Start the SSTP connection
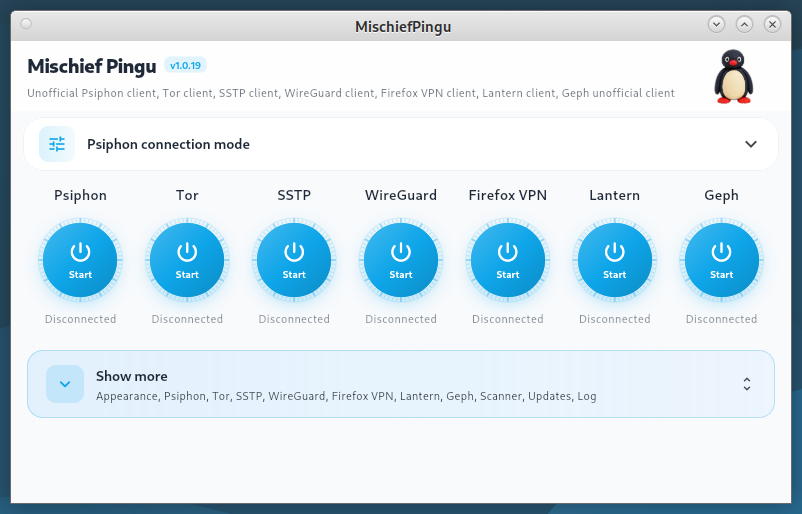The image size is (802, 514). pos(294,260)
